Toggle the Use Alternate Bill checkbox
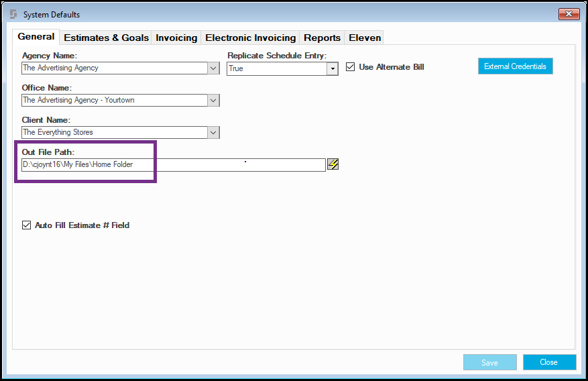588x381 pixels. (x=350, y=67)
